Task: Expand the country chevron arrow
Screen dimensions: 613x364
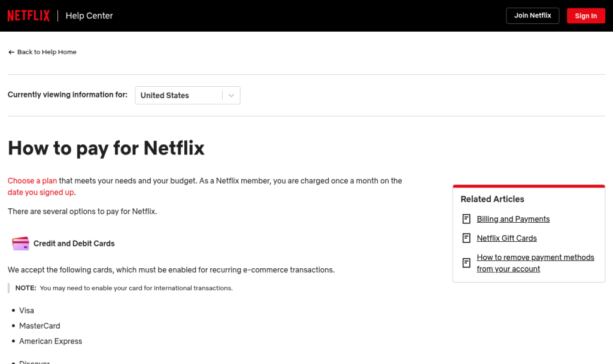Action: (x=231, y=95)
